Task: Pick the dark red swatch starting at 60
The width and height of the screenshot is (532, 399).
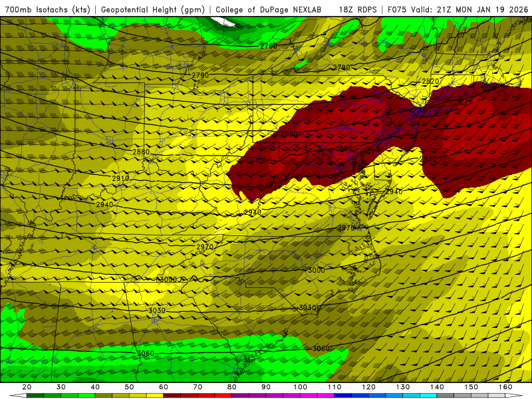Action: 172,395
